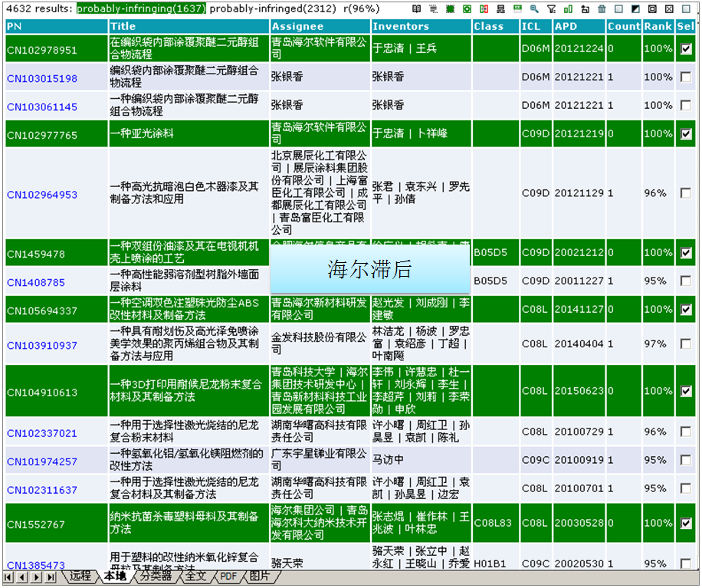Uncheck the Sel box for CN102978951

(x=686, y=49)
